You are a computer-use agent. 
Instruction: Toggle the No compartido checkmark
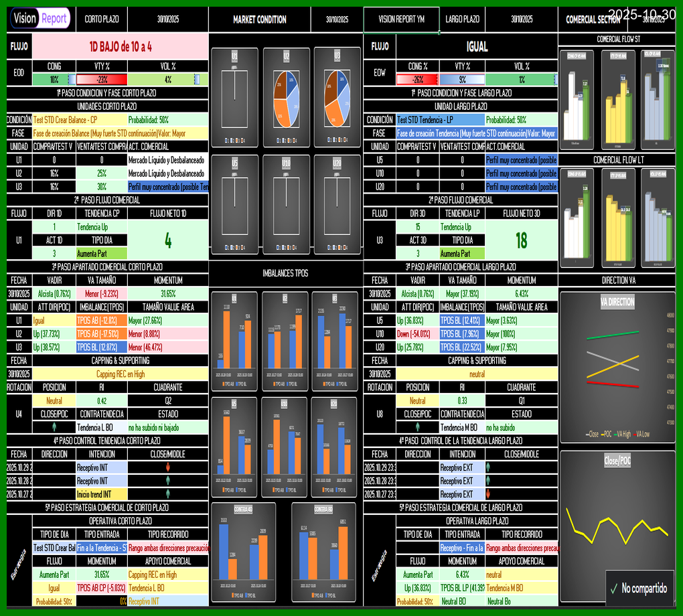[615, 589]
